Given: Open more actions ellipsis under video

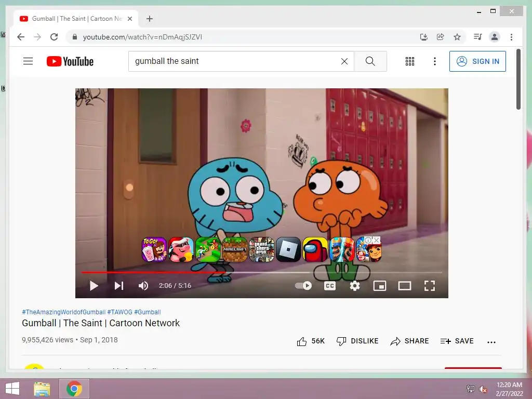Looking at the screenshot, I should point(491,342).
